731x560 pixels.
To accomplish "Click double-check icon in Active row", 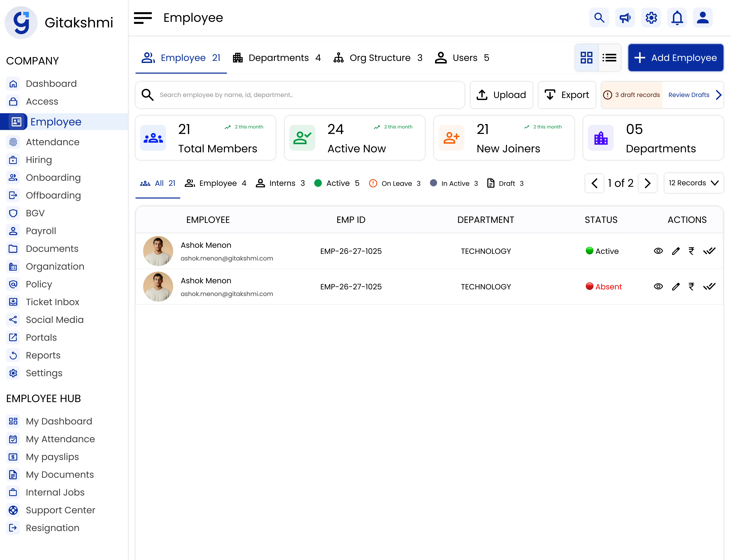I will [x=709, y=251].
